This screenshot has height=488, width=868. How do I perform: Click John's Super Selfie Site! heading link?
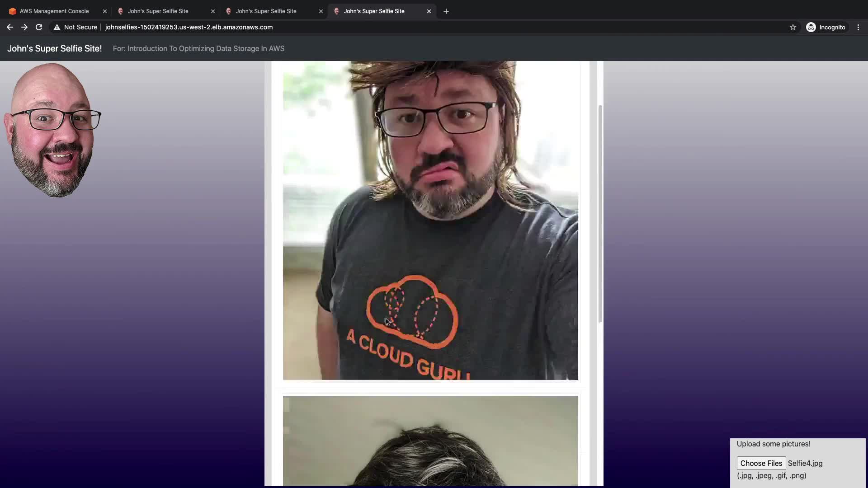(54, 48)
